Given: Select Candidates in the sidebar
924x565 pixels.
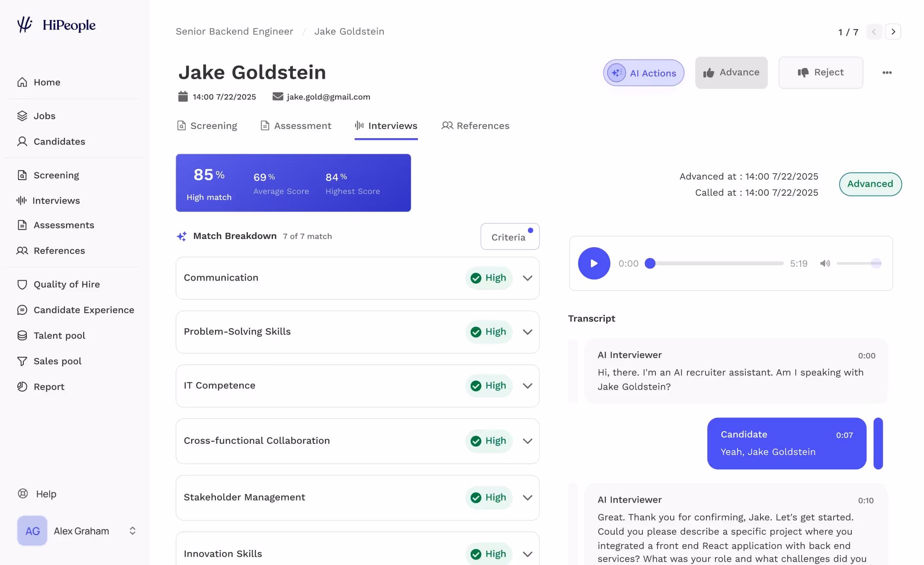Looking at the screenshot, I should [59, 142].
